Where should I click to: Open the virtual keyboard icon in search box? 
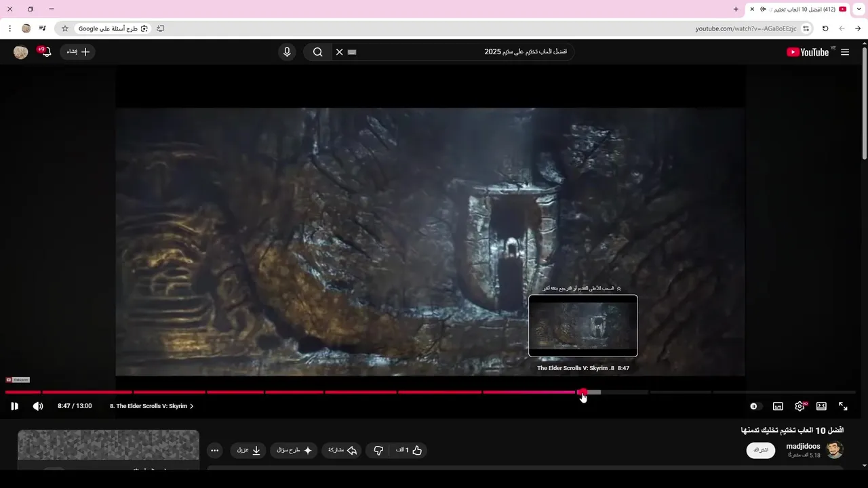tap(352, 52)
